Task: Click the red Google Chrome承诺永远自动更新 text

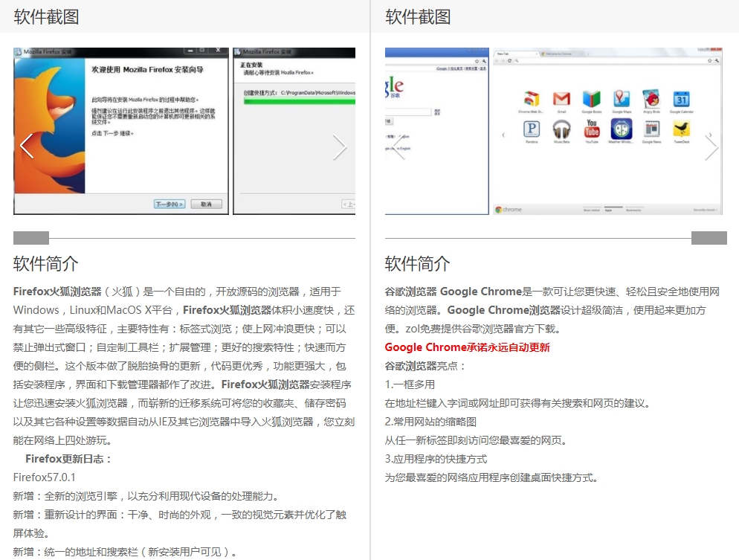Action: click(467, 347)
